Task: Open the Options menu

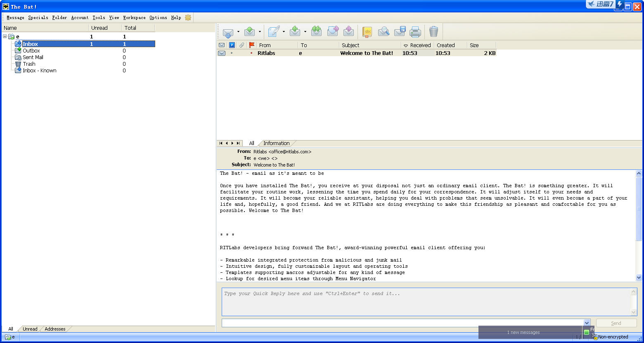Action: click(158, 17)
